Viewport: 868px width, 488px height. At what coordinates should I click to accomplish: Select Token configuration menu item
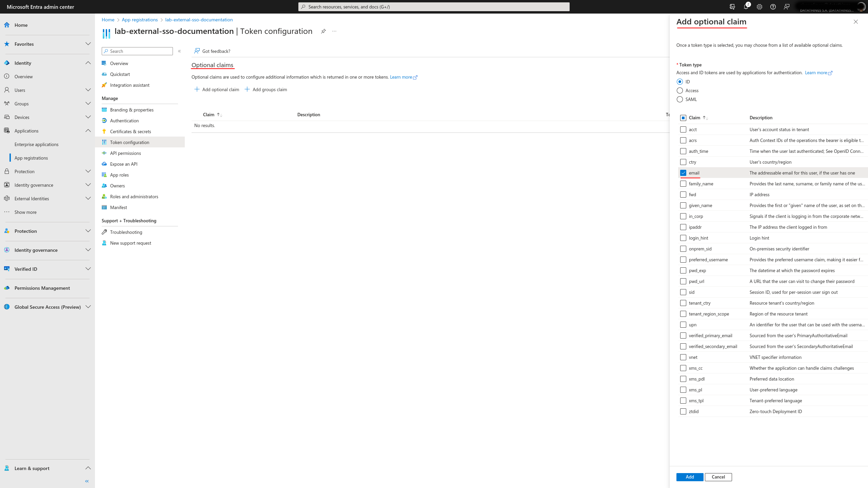click(x=140, y=142)
